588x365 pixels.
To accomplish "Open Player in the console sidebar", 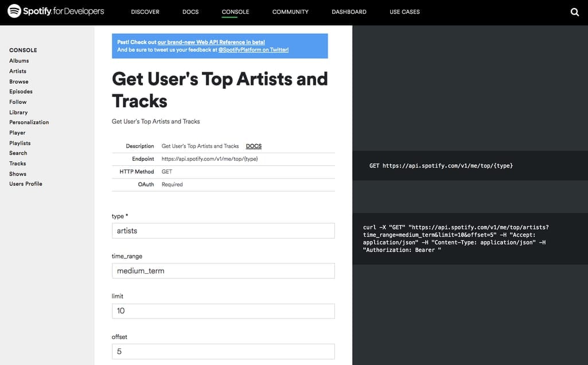I will point(17,133).
